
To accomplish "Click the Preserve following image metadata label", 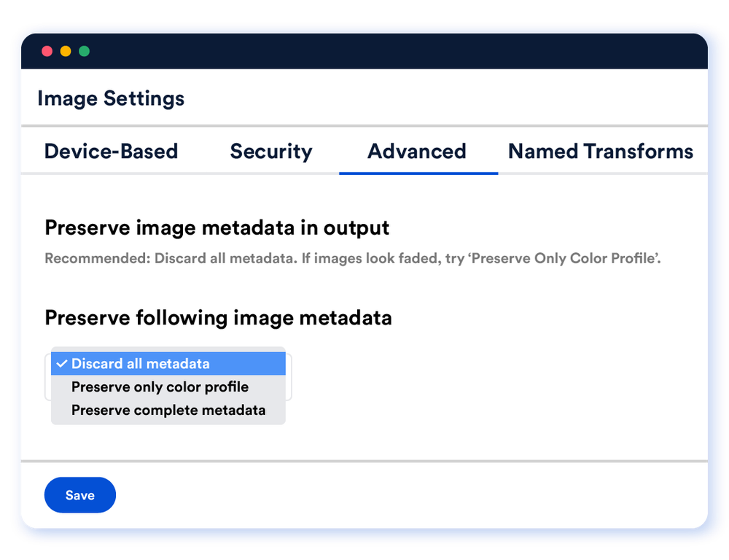I will pos(218,318).
